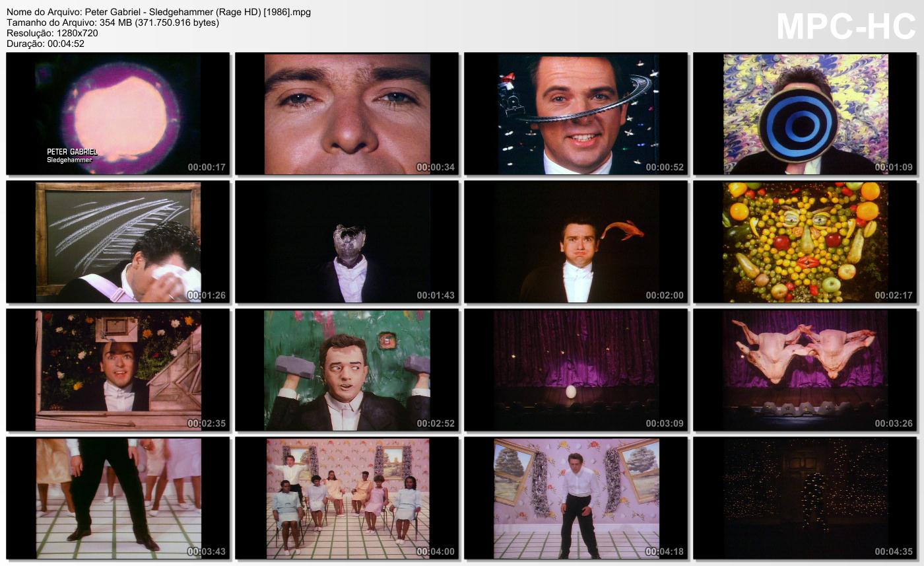Select the white shirt dancer thumbnail at 00:04:18
The width and height of the screenshot is (924, 566).
[x=576, y=498]
